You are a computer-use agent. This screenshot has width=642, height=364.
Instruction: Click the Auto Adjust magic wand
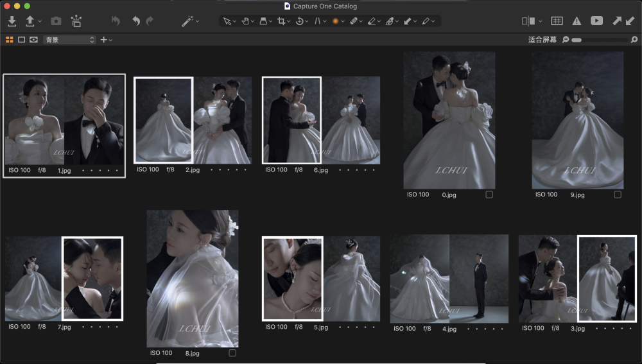(187, 21)
